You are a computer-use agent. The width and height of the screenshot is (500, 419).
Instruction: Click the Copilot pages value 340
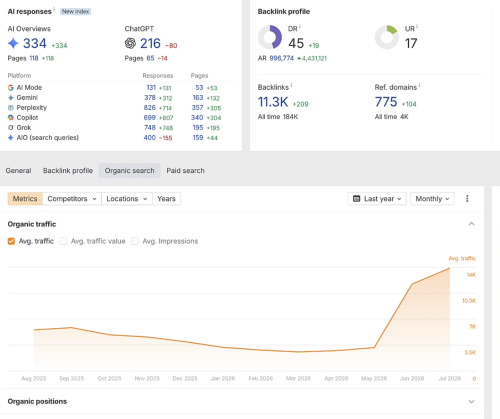197,118
